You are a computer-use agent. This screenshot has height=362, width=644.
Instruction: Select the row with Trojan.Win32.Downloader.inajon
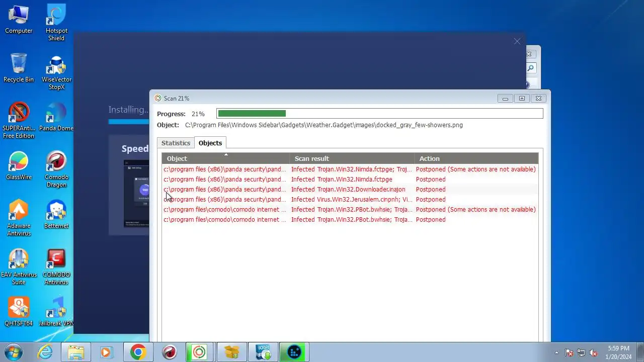tap(350, 189)
